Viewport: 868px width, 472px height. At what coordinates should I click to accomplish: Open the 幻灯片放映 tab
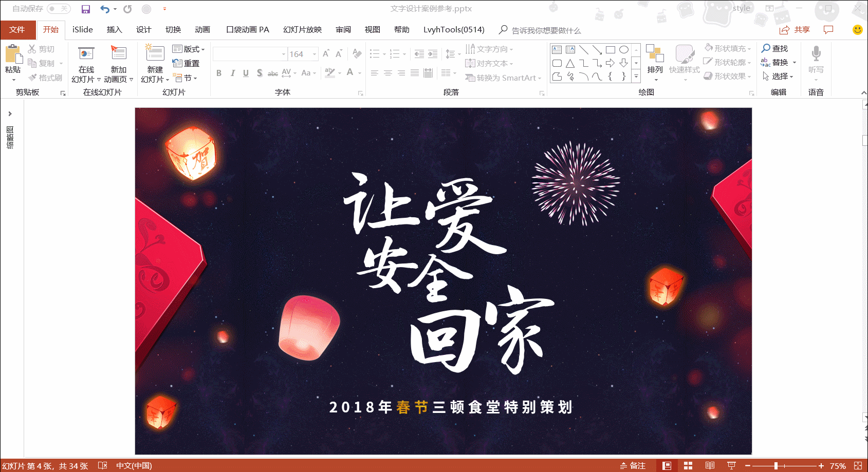coord(303,30)
